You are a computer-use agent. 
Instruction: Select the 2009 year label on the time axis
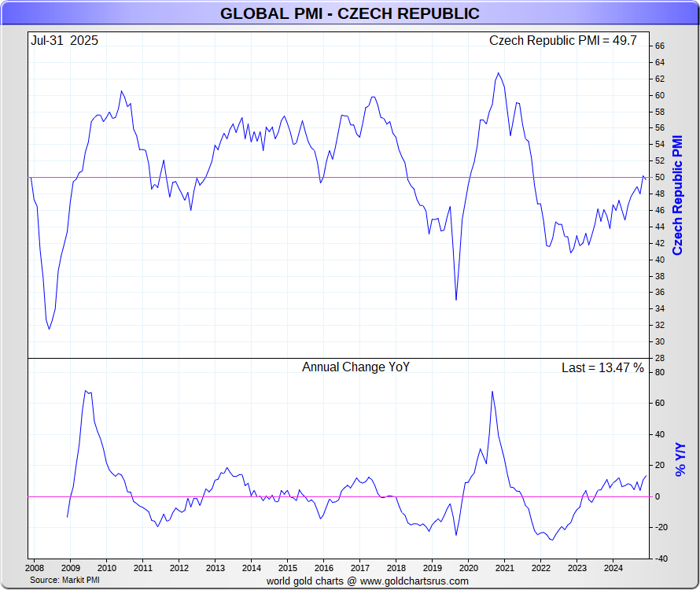click(71, 568)
